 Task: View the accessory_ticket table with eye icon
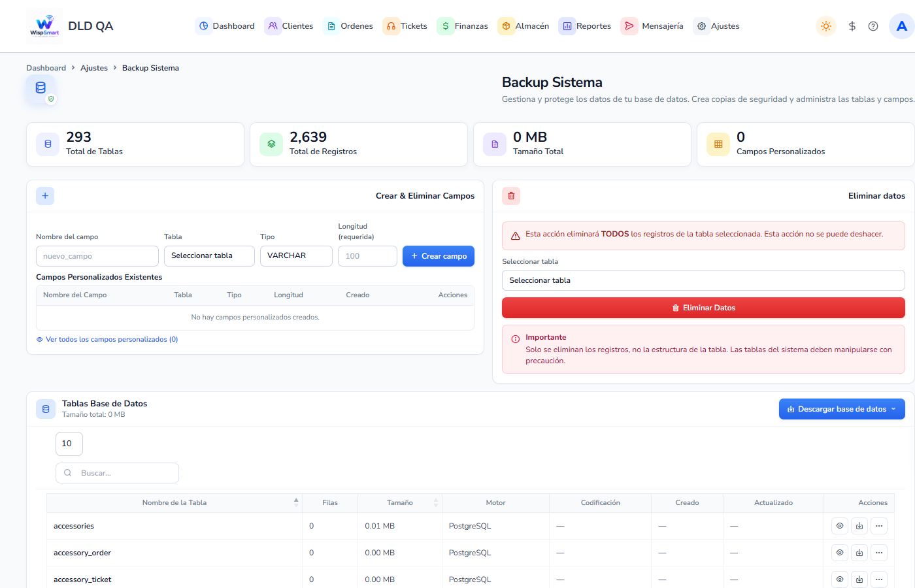point(840,580)
